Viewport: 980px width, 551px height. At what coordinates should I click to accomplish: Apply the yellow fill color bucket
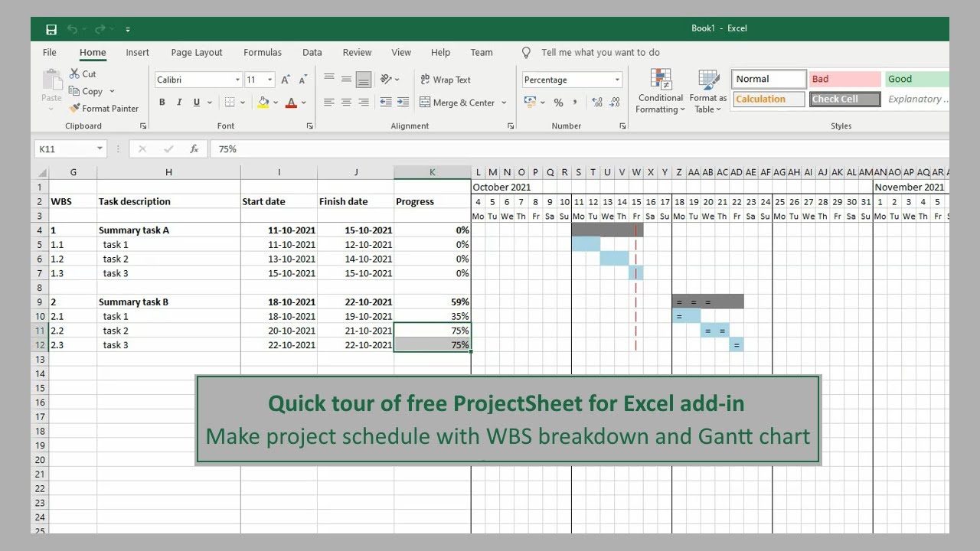click(x=263, y=103)
